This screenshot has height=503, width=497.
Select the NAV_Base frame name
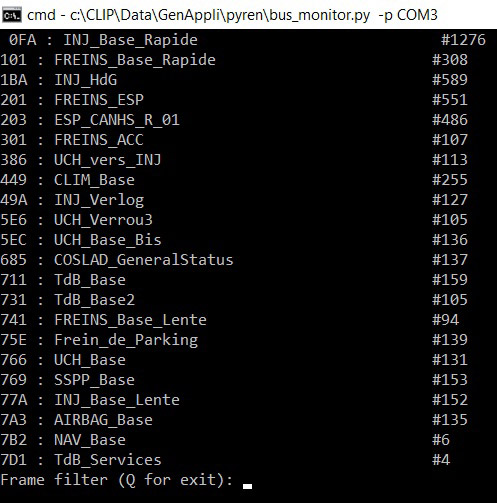click(x=90, y=441)
